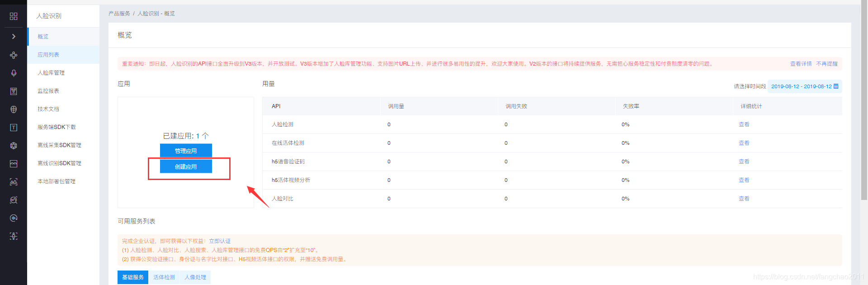The image size is (868, 285).
Task: Click the 调用失败 column header
Action: 516,106
